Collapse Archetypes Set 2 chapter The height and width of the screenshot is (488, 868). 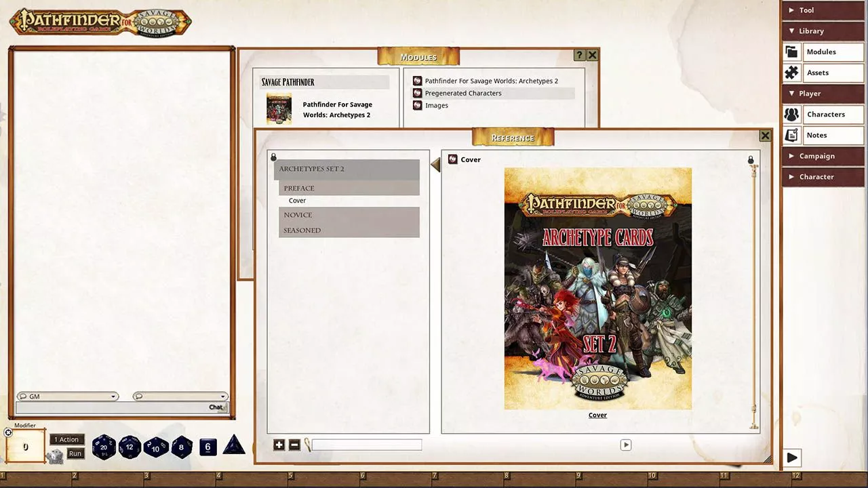point(347,169)
